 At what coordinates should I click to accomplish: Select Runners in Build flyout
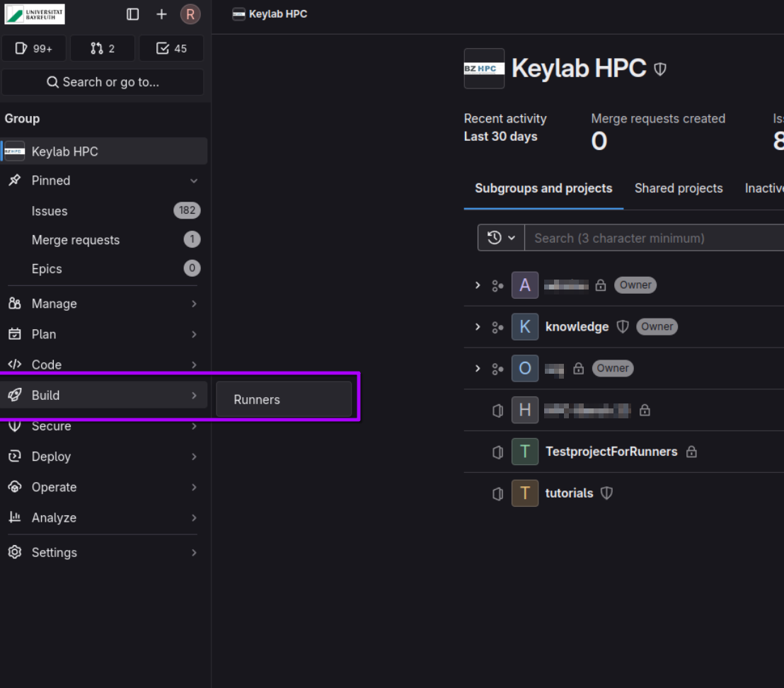click(x=284, y=399)
